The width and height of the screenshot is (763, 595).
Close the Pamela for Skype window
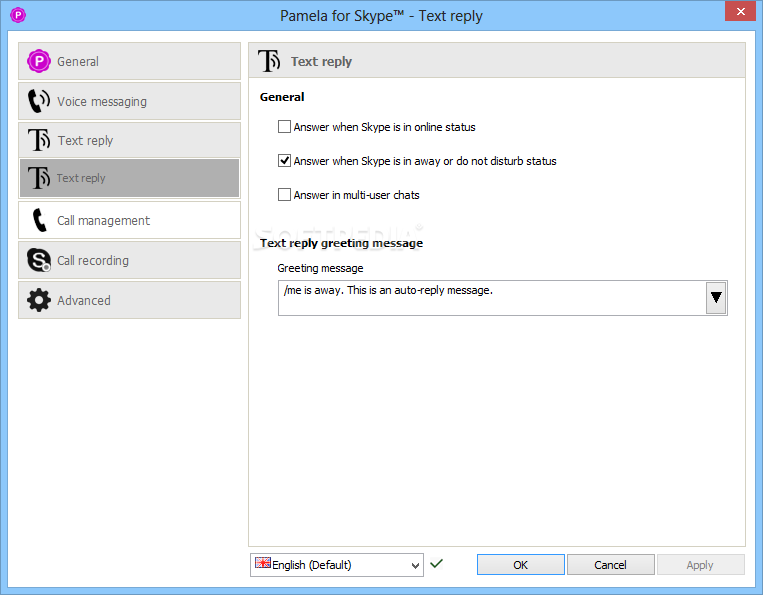point(741,11)
